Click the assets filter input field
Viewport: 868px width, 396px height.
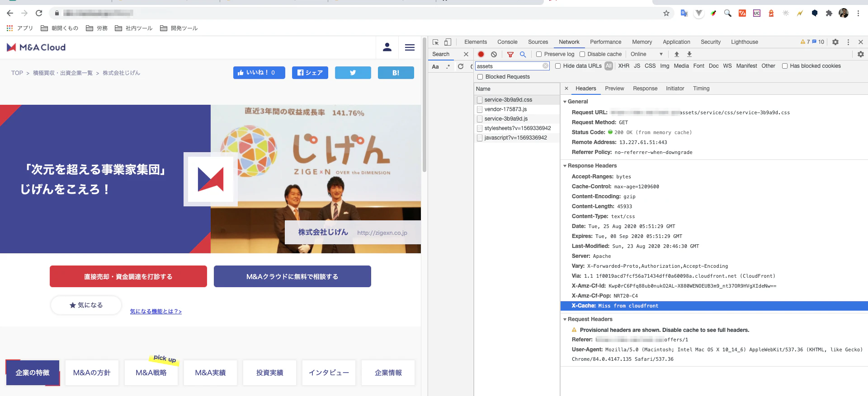[x=509, y=66]
